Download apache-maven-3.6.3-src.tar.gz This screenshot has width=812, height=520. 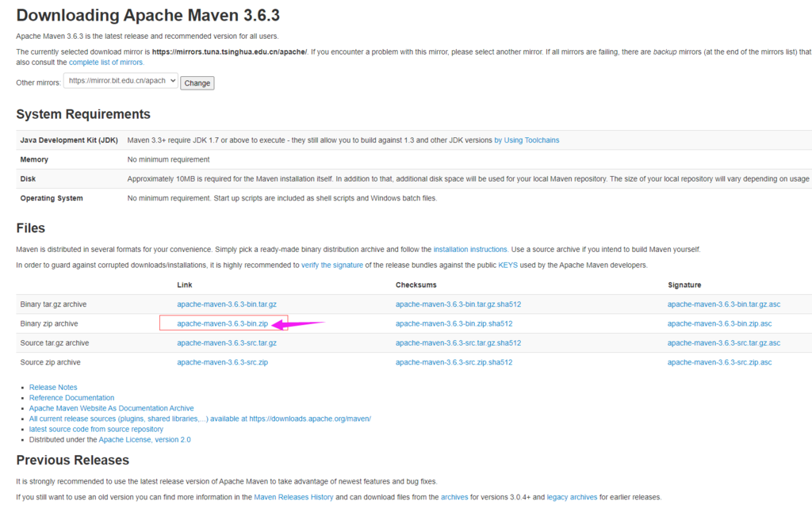(x=227, y=343)
